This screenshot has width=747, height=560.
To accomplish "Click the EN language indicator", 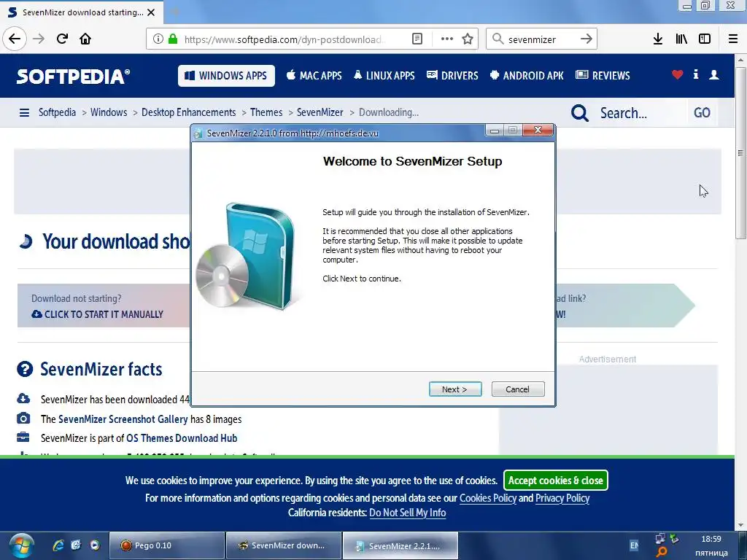I will click(x=634, y=545).
